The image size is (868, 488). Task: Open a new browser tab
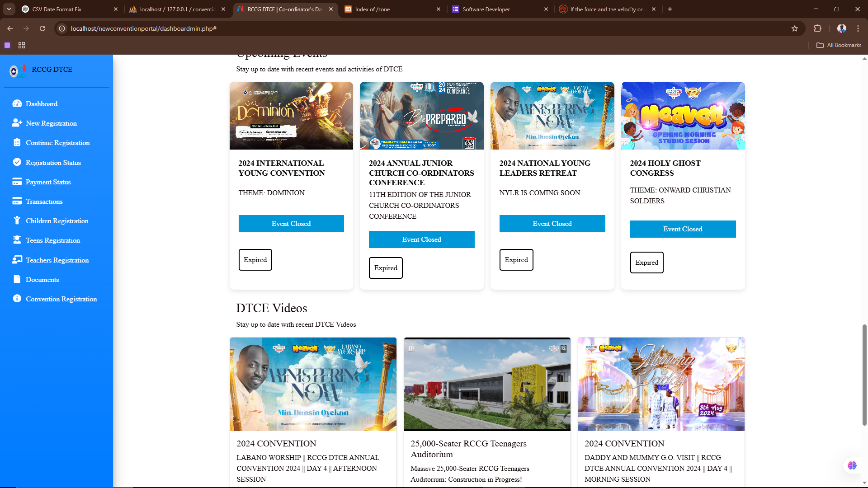pyautogui.click(x=670, y=9)
